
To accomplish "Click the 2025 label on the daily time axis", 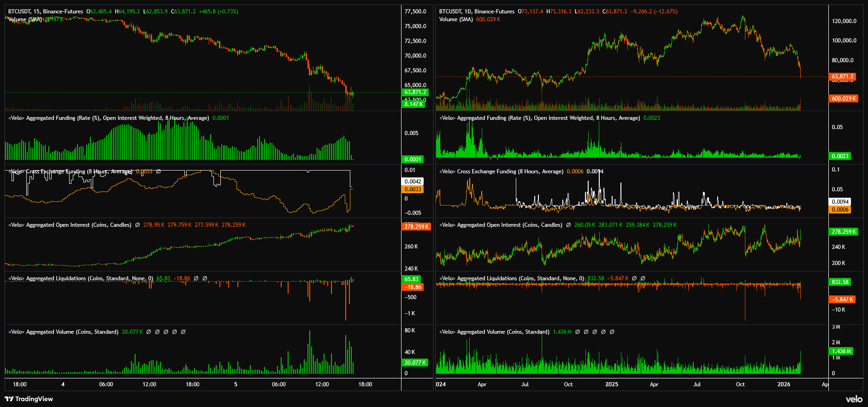I will pos(612,384).
